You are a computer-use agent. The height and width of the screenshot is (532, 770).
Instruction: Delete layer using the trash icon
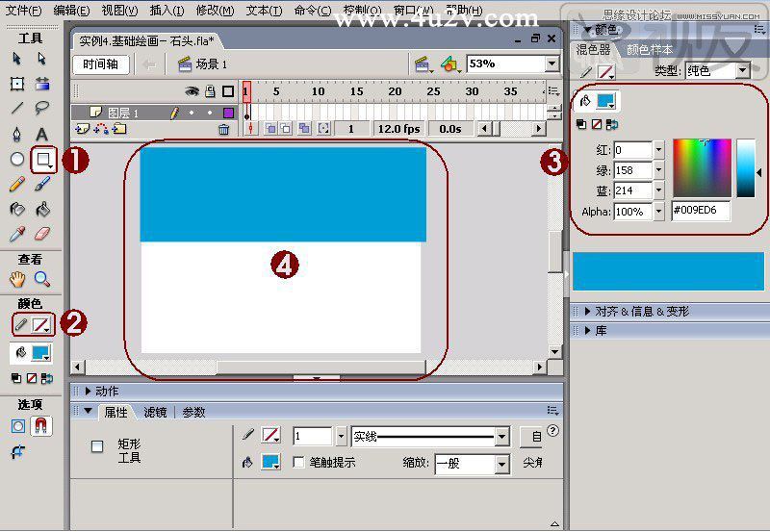tap(224, 129)
